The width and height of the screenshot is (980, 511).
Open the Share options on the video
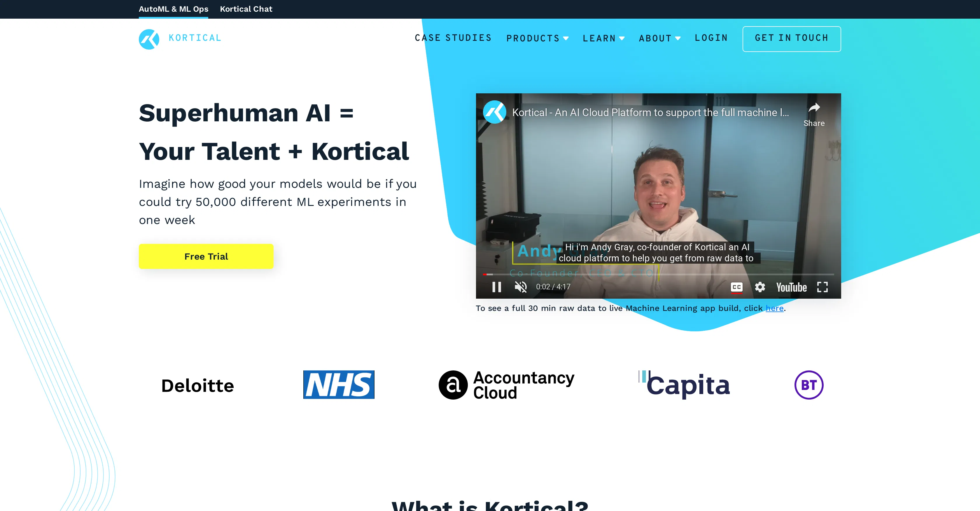pyautogui.click(x=814, y=112)
